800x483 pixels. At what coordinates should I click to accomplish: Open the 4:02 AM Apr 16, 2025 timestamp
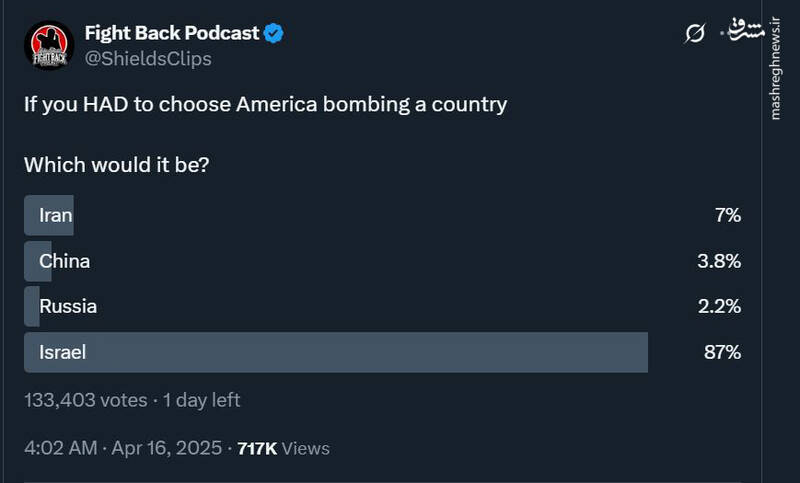[x=123, y=448]
